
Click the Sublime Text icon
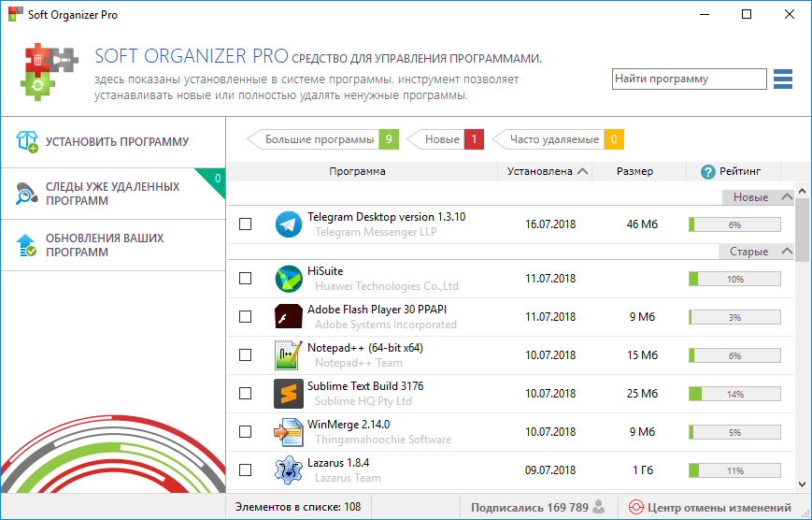coord(289,394)
